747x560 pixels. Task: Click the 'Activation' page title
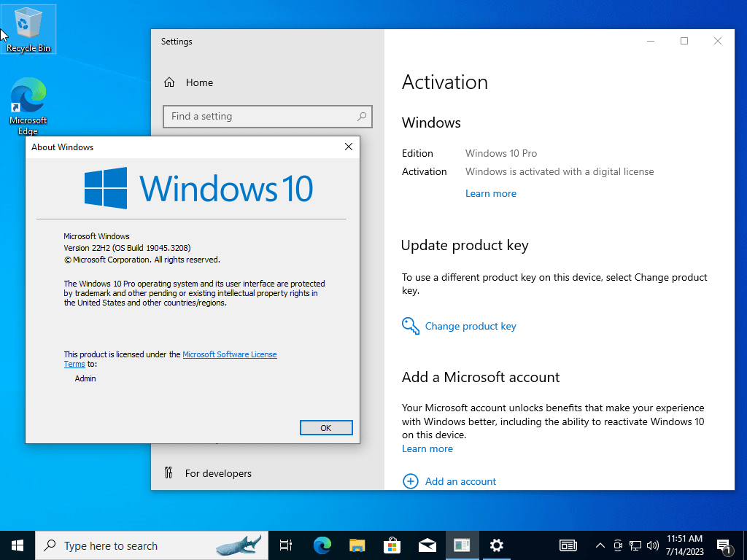445,82
